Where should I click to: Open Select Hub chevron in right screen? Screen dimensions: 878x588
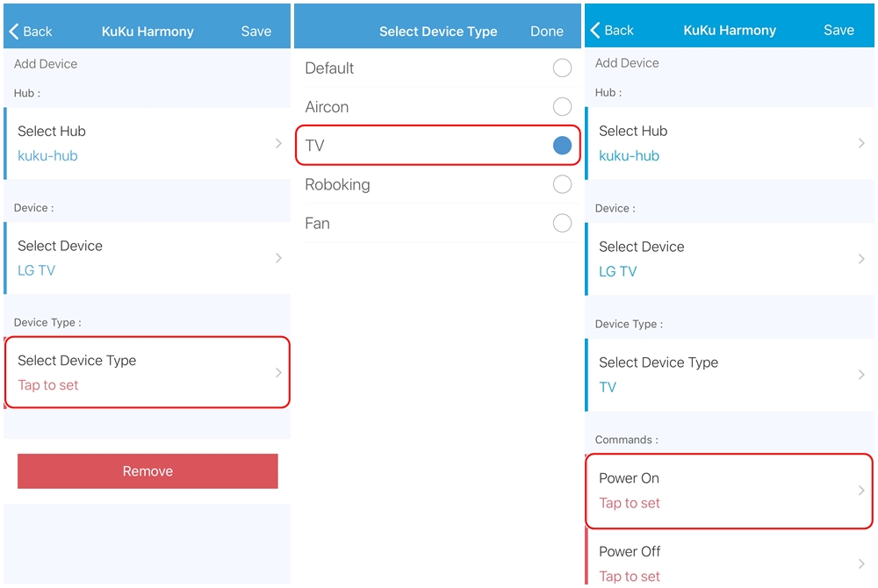click(861, 143)
